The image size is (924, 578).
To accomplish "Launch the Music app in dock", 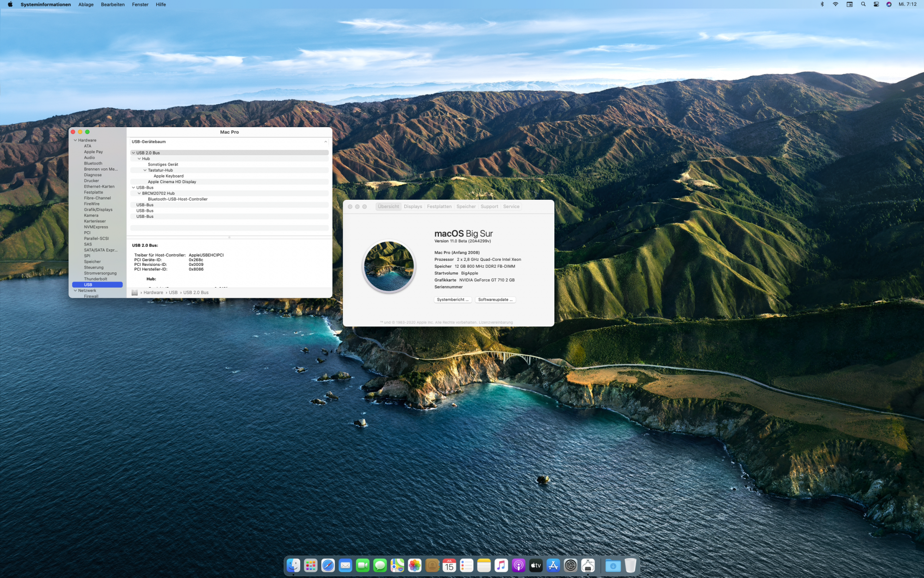I will click(x=501, y=565).
